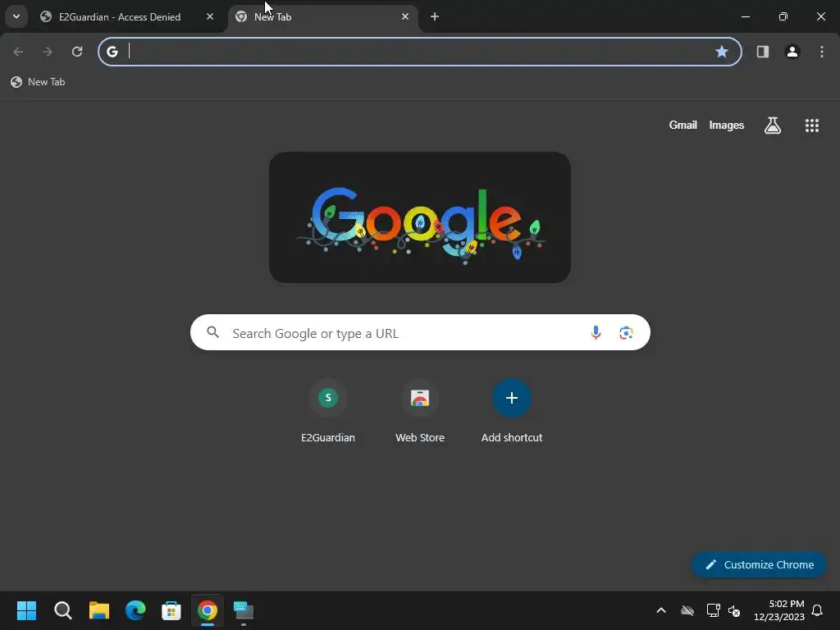This screenshot has width=840, height=630.
Task: Go back with the back arrow
Action: coord(18,52)
